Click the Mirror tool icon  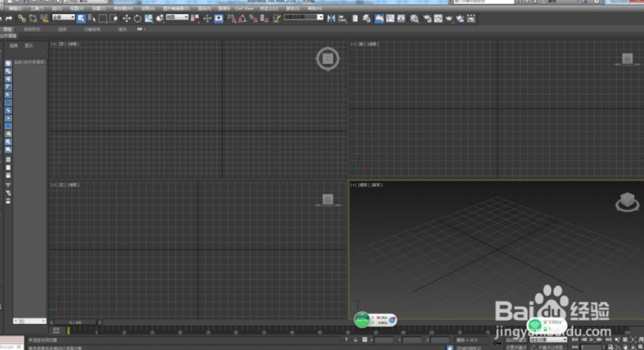tap(331, 19)
